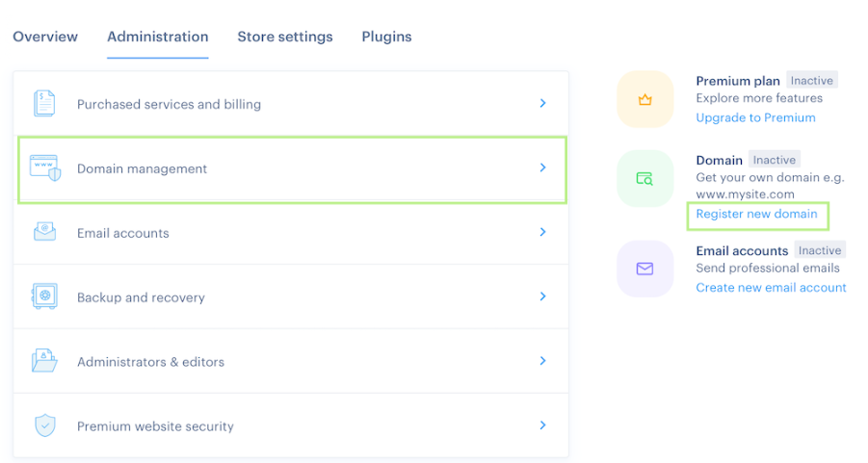Click the Premium website security shield icon
Image resolution: width=868 pixels, height=463 pixels.
coord(45,425)
